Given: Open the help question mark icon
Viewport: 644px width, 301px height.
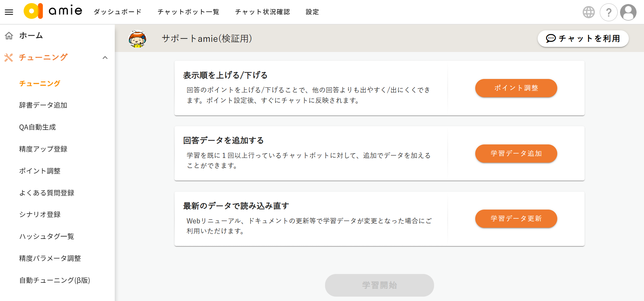Looking at the screenshot, I should [x=609, y=12].
